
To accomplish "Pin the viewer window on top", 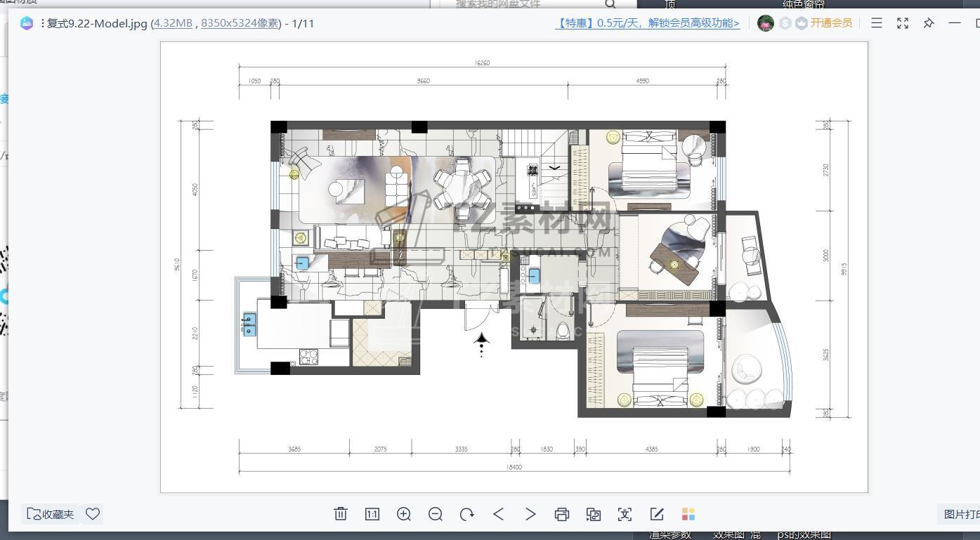I will pyautogui.click(x=929, y=23).
